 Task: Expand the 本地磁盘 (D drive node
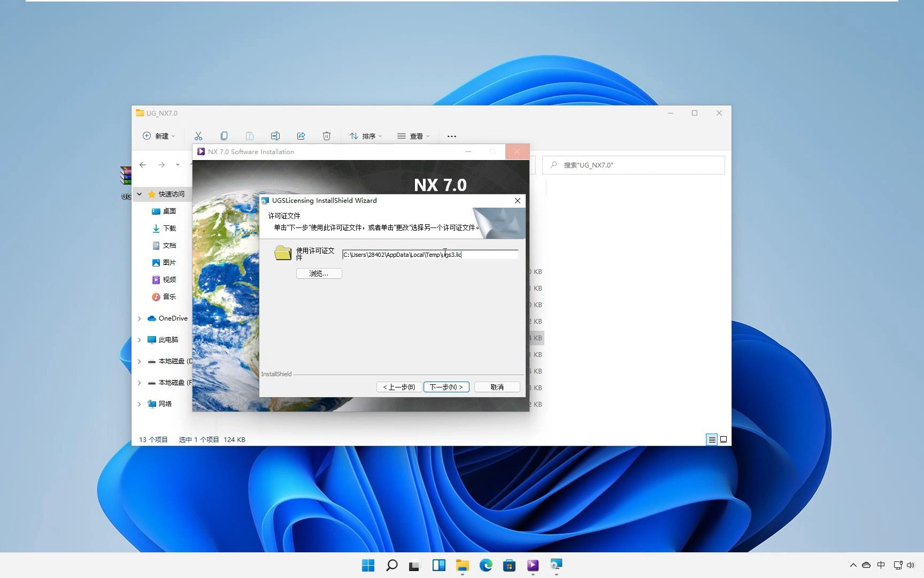140,361
